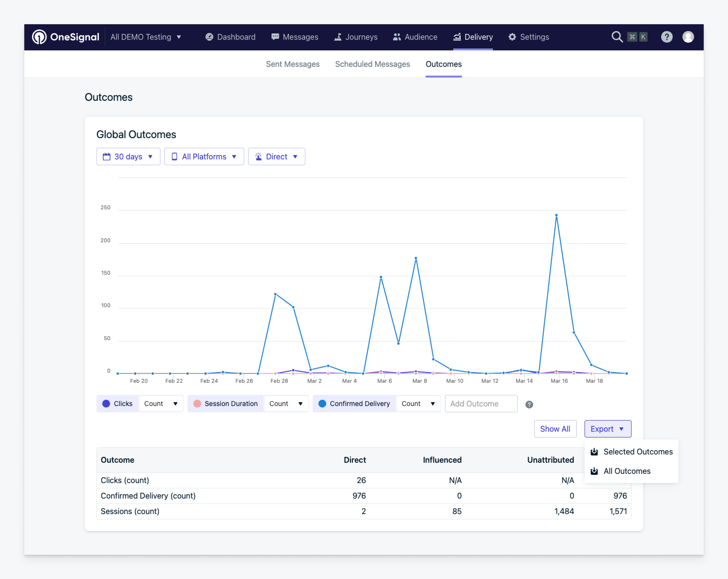The width and height of the screenshot is (728, 579).
Task: Click the OneSignal logo icon
Action: [39, 37]
